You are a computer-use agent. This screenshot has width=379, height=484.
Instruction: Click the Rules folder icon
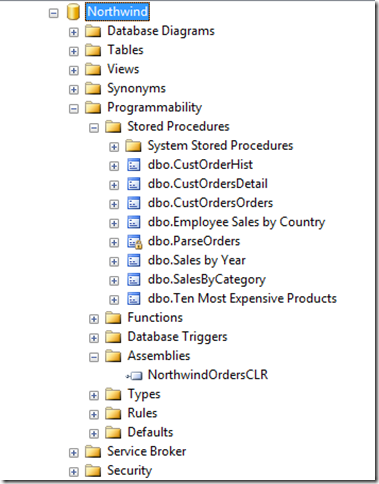(x=113, y=414)
